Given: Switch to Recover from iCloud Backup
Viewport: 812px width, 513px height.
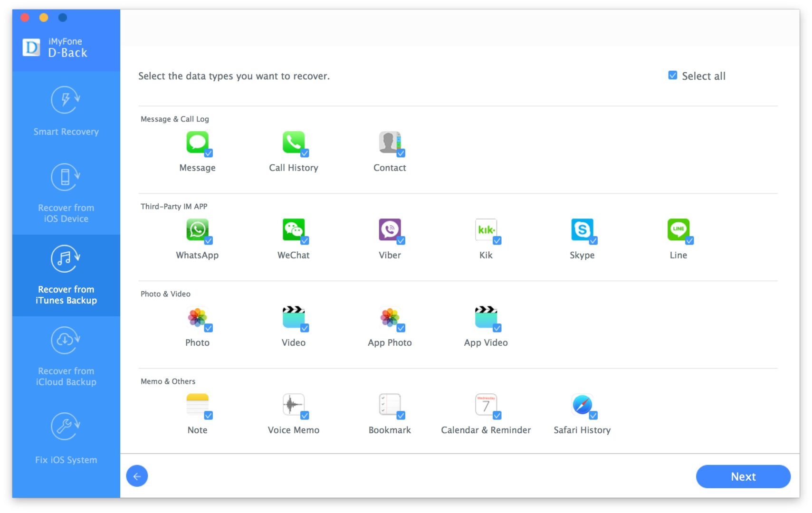Looking at the screenshot, I should [66, 357].
